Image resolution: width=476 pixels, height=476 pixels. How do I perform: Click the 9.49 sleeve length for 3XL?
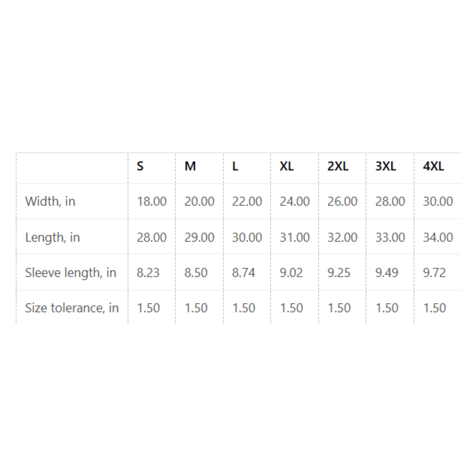387,273
